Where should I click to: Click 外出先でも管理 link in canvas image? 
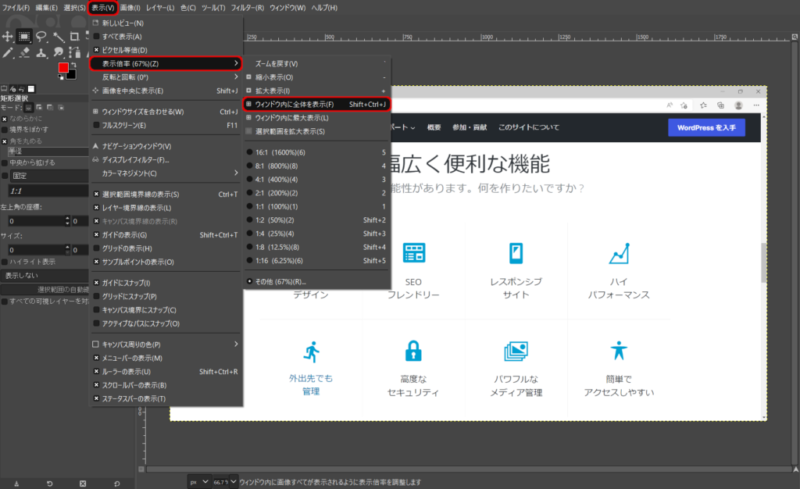click(311, 385)
